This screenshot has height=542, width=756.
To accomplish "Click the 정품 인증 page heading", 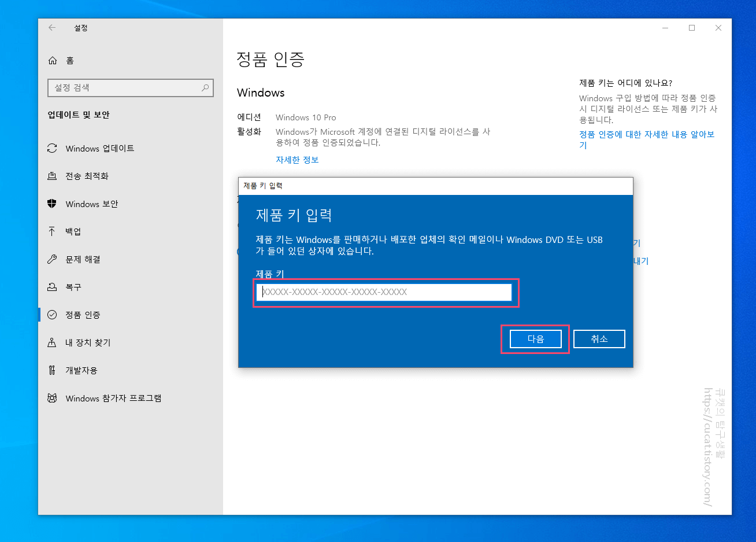I will (270, 59).
